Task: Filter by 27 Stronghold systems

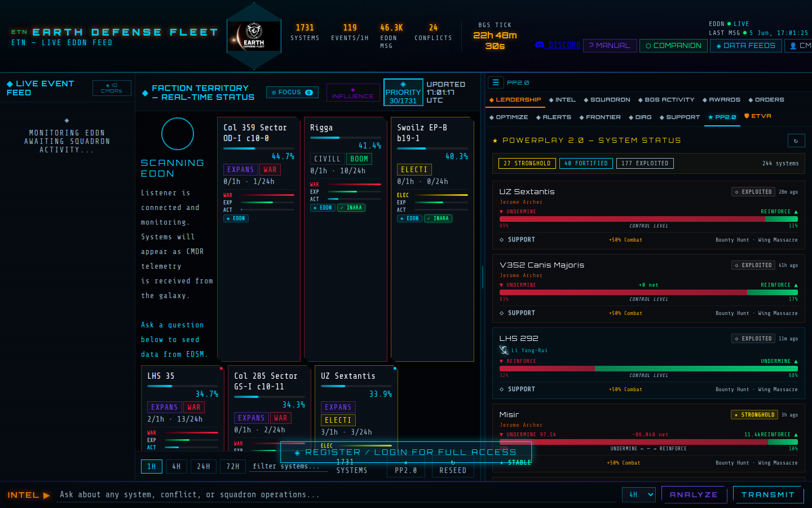Action: point(527,164)
